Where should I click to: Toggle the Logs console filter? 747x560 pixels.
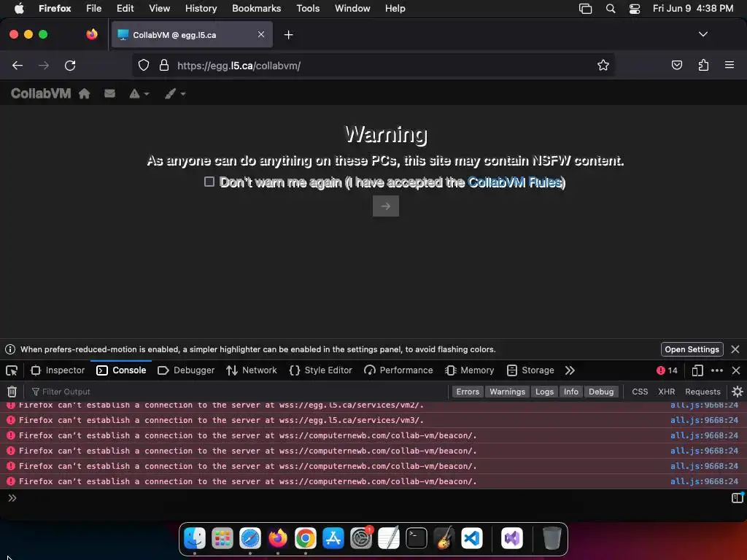pos(544,392)
